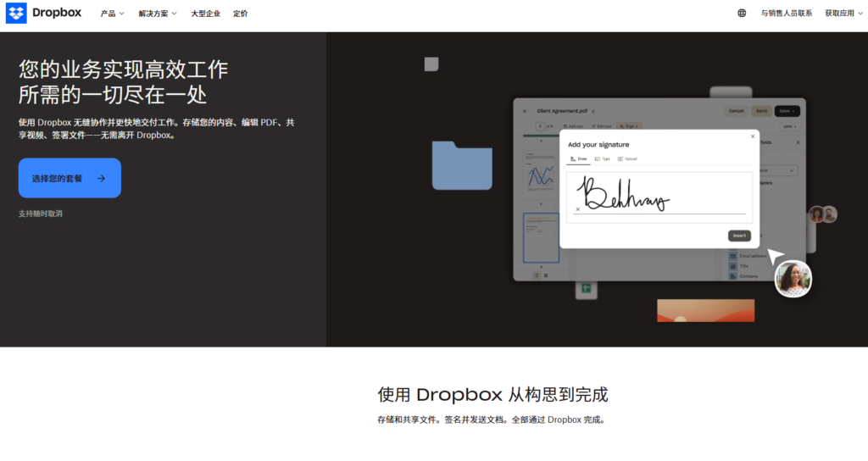Screen dimensions: 868x461
Task: Click the green spreadsheet file icon
Action: 584,290
